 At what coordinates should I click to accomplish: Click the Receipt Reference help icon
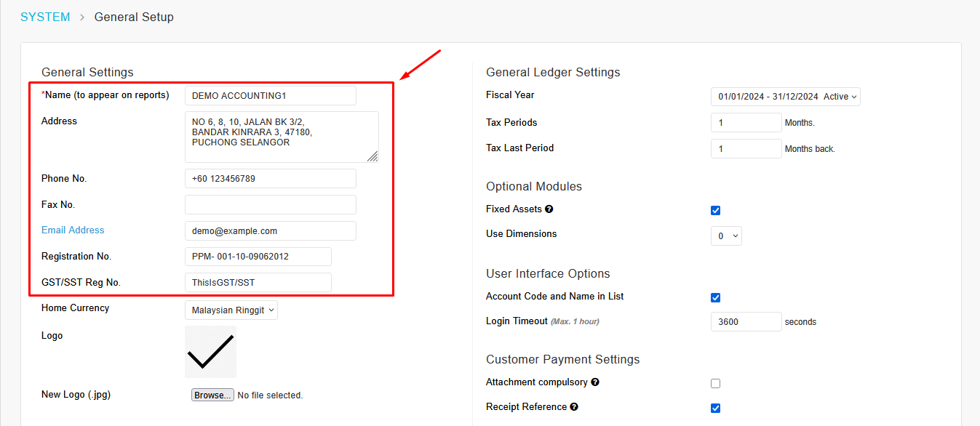(x=574, y=407)
